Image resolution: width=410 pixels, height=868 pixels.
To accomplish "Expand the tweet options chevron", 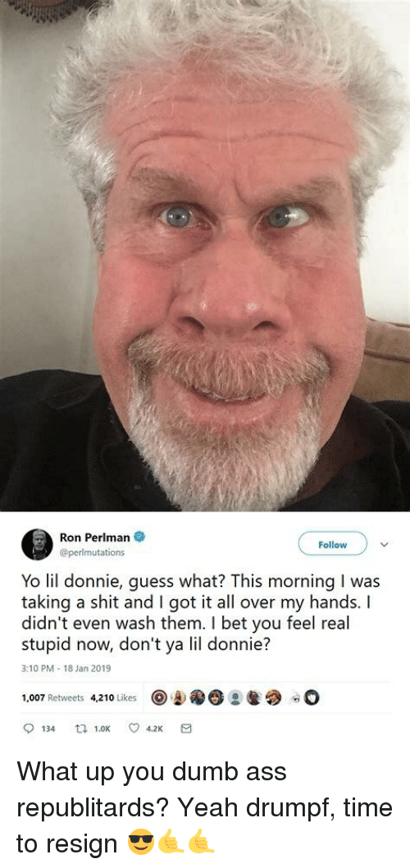I will tap(385, 545).
